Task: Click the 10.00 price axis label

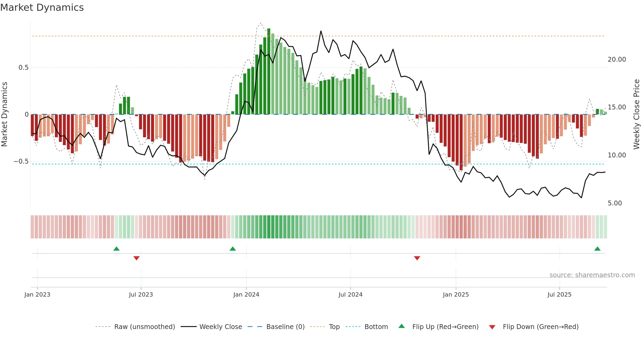Action: [x=617, y=155]
